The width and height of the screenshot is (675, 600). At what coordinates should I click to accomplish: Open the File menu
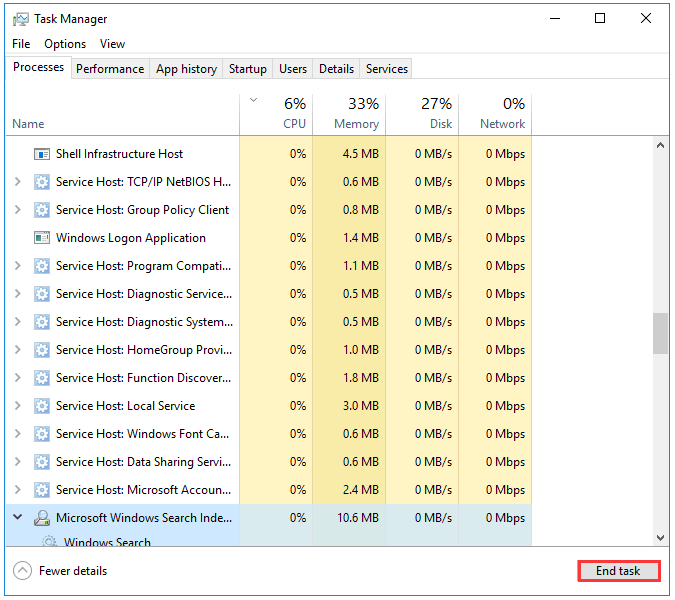21,44
